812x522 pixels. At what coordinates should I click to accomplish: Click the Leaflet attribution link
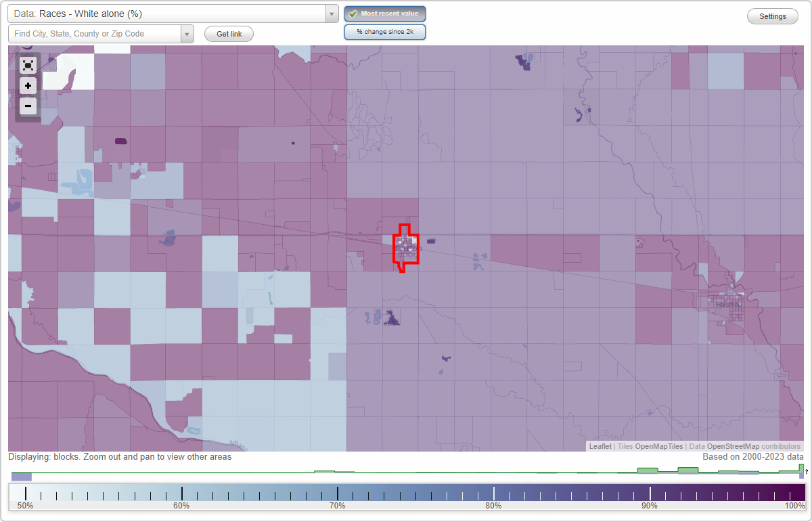600,446
